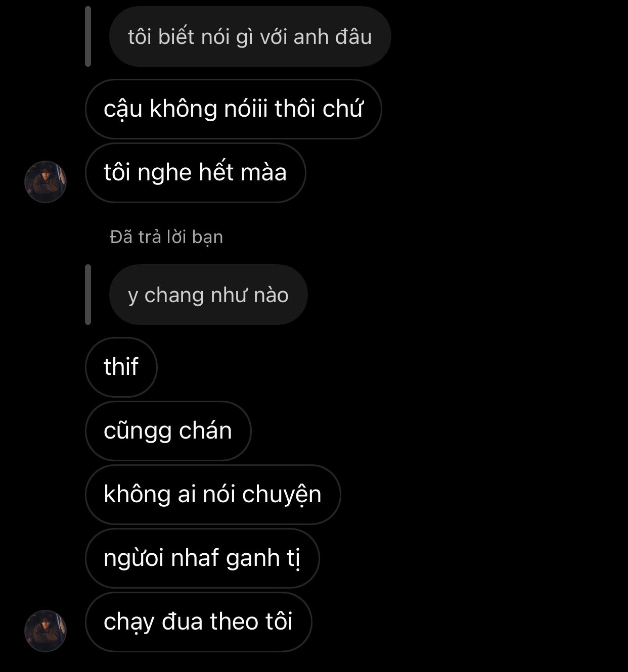
Task: Select message bubble 'tôi nghe hết màa'
Action: [x=195, y=173]
